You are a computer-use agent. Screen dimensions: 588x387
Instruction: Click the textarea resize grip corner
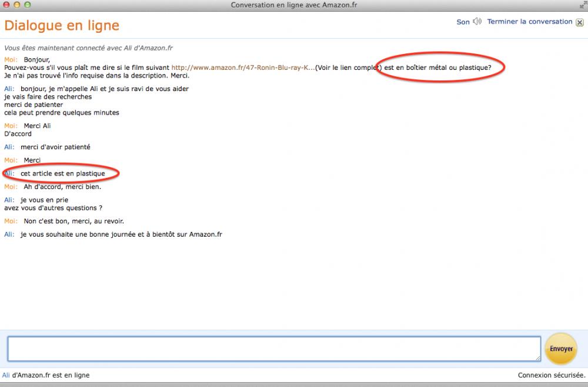[x=538, y=358]
